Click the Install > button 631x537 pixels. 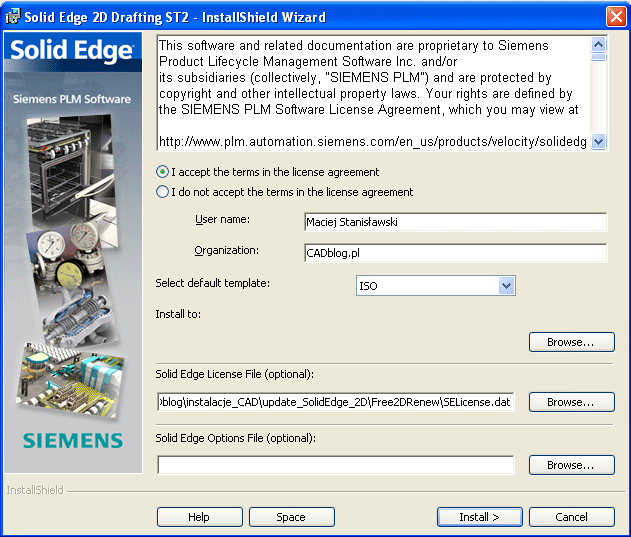point(480,517)
